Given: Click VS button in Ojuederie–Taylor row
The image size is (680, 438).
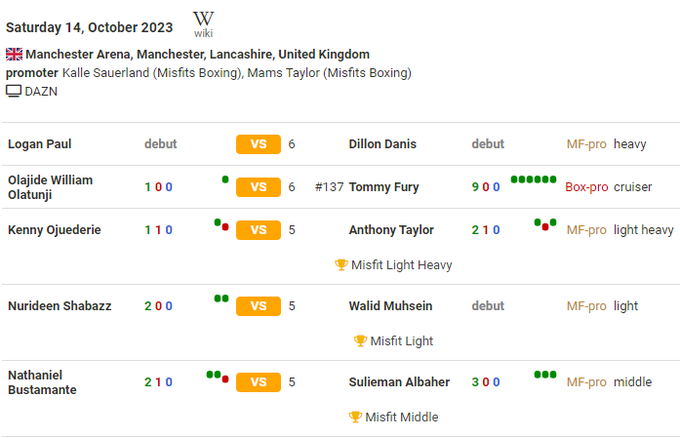Looking at the screenshot, I should point(258,230).
